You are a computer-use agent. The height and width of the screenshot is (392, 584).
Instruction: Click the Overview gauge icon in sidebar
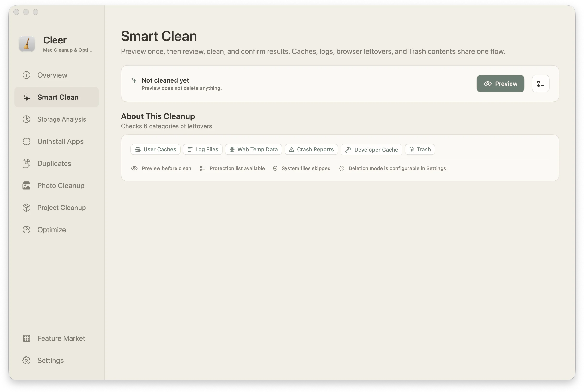click(x=26, y=75)
